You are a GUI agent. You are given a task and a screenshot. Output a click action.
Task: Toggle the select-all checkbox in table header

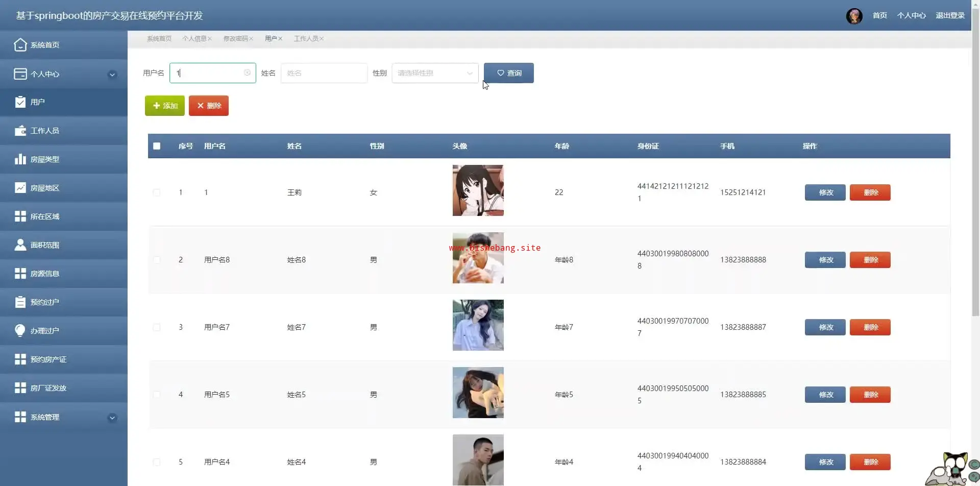point(157,146)
